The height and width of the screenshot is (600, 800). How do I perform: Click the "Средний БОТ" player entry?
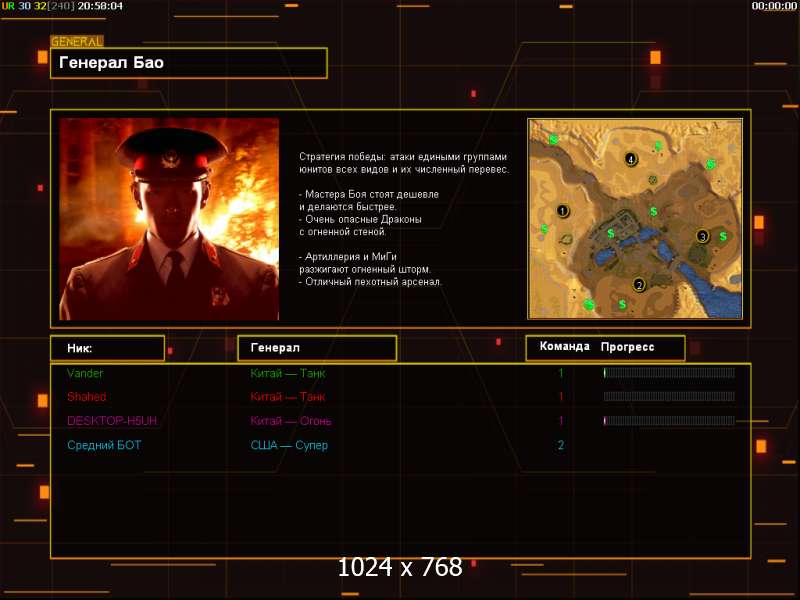coord(99,445)
